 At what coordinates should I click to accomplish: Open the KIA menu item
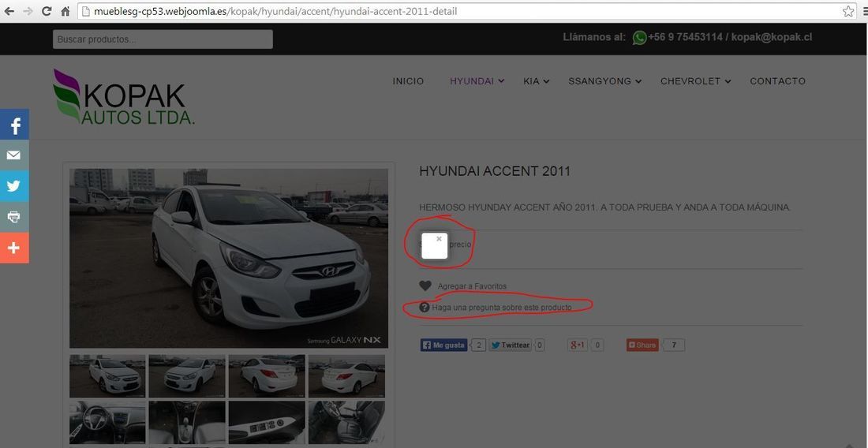pyautogui.click(x=531, y=81)
